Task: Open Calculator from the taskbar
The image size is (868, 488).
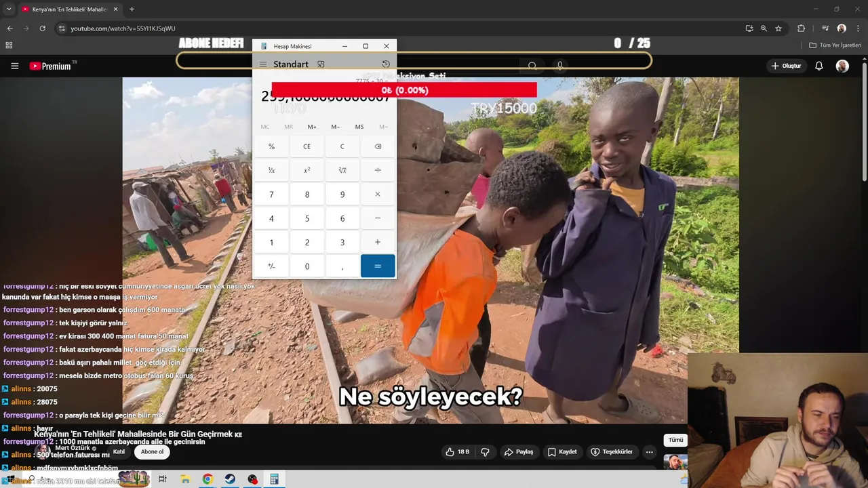Action: pyautogui.click(x=274, y=479)
